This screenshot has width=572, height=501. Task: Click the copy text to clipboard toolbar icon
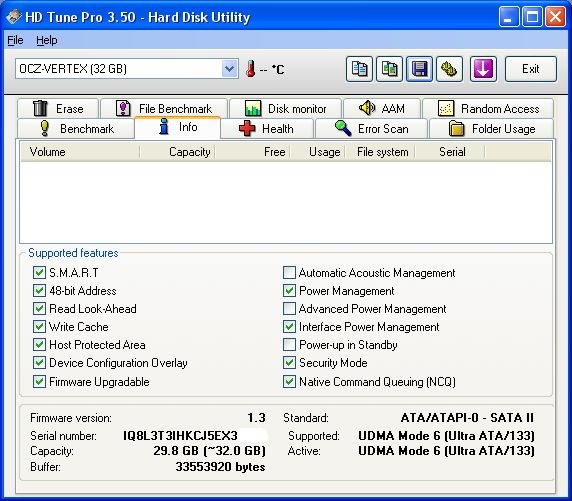359,69
